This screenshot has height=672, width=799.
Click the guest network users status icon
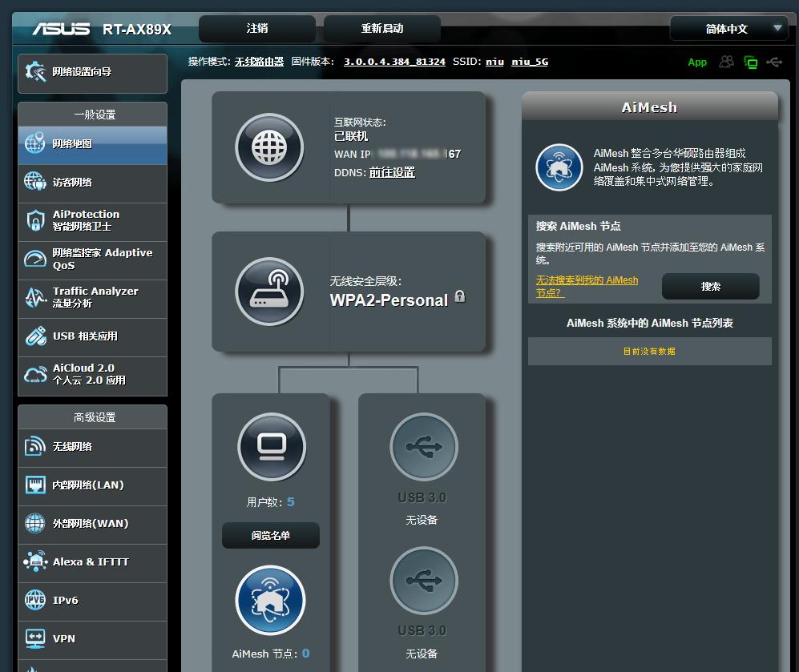point(726,62)
